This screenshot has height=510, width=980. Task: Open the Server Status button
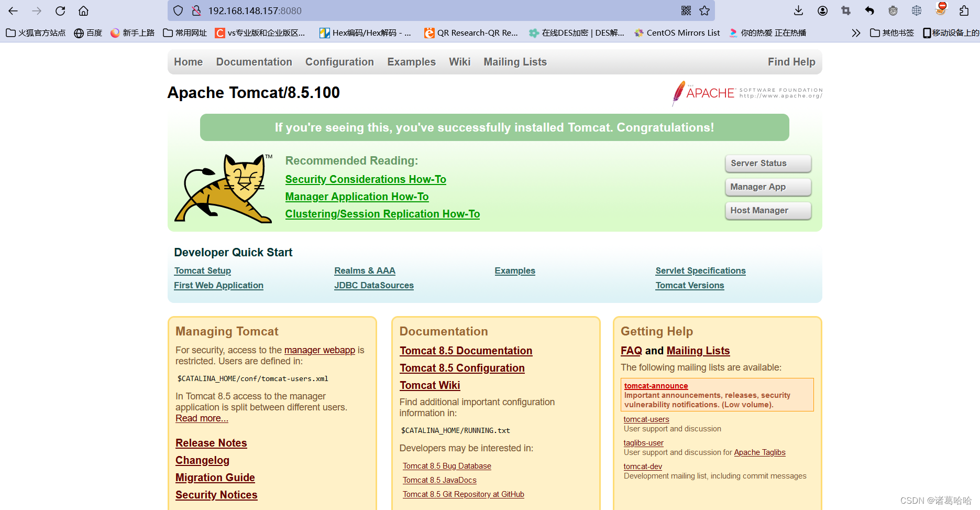point(768,163)
